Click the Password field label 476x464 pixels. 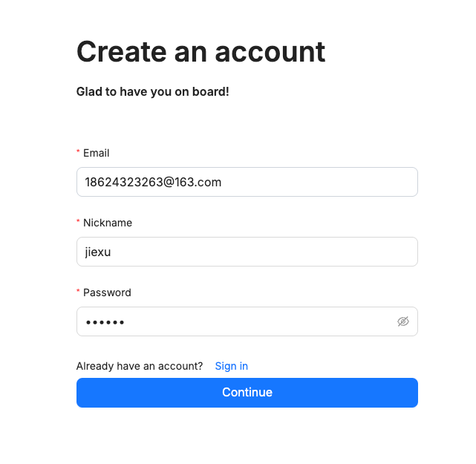[x=107, y=293]
